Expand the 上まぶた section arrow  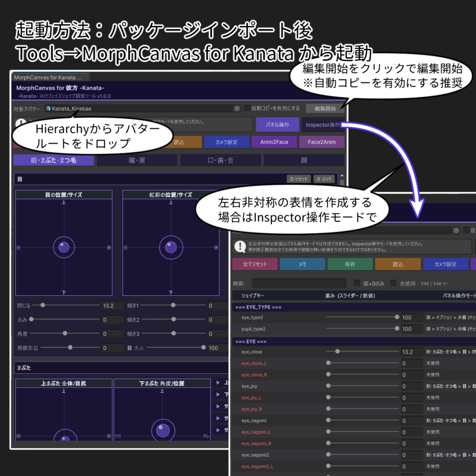tap(217, 383)
